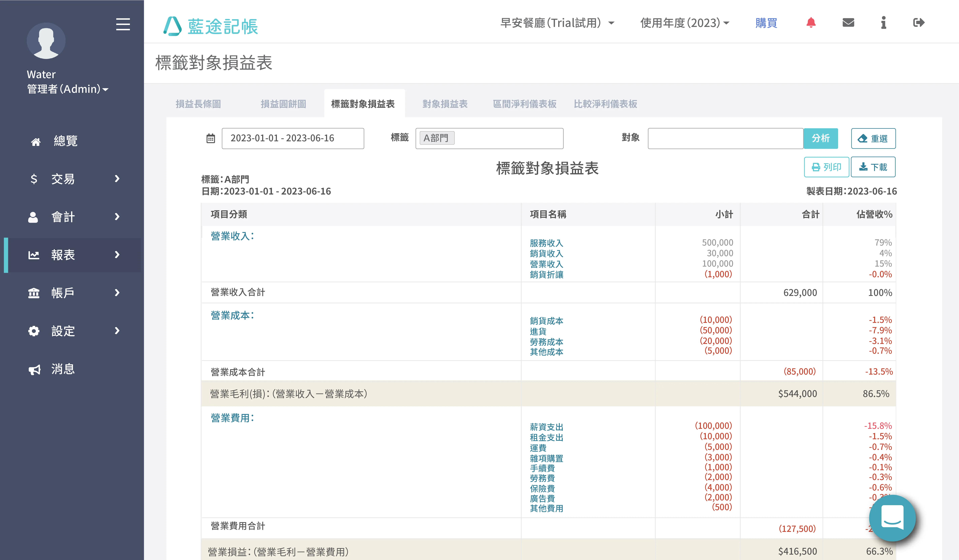The height and width of the screenshot is (560, 959).
Task: Switch to the 損益長條圖 tab
Action: click(198, 104)
